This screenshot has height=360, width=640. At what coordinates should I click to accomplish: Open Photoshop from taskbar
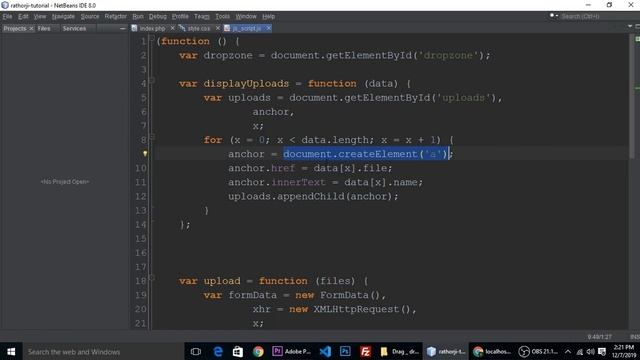click(345, 351)
